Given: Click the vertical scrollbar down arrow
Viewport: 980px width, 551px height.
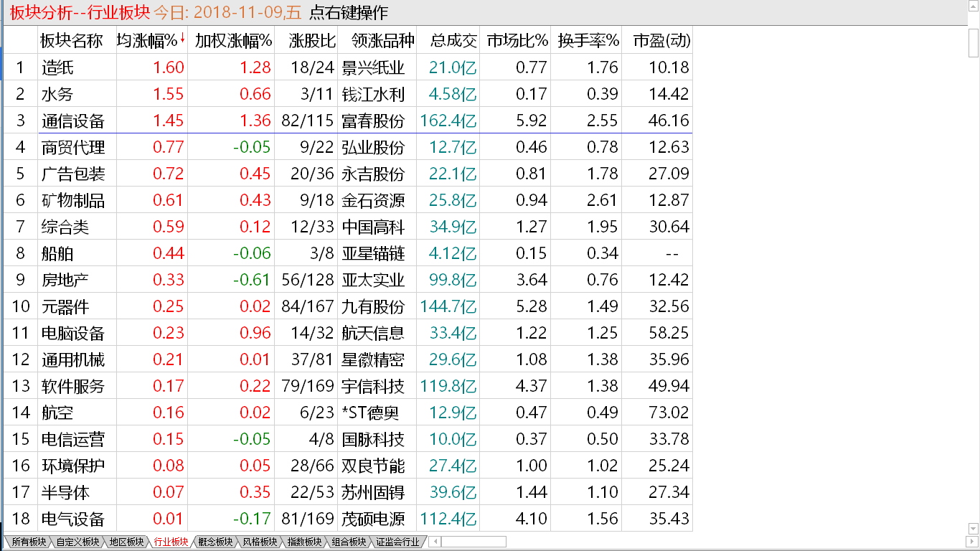Looking at the screenshot, I should (x=973, y=529).
